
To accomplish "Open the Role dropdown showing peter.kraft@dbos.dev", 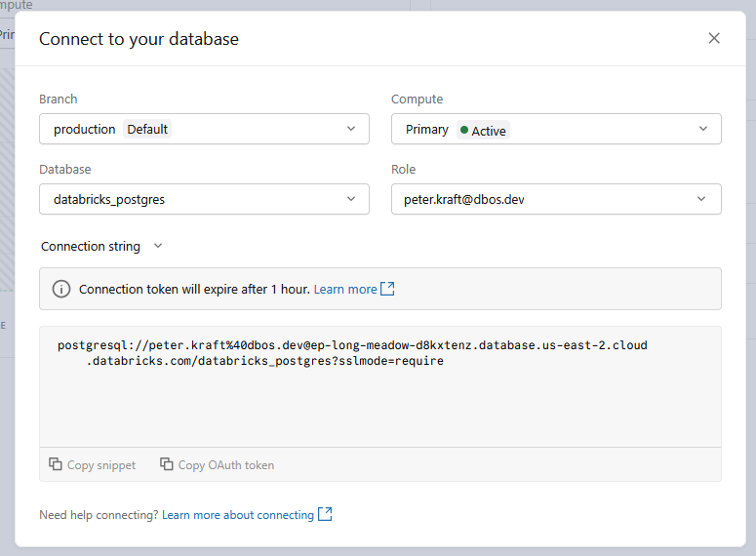I will coord(556,199).
